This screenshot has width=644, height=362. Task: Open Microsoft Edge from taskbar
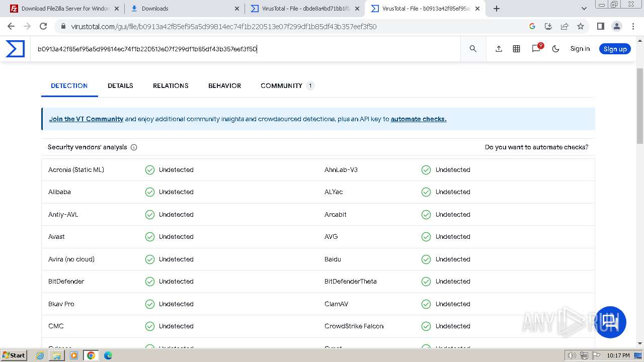[x=108, y=355]
